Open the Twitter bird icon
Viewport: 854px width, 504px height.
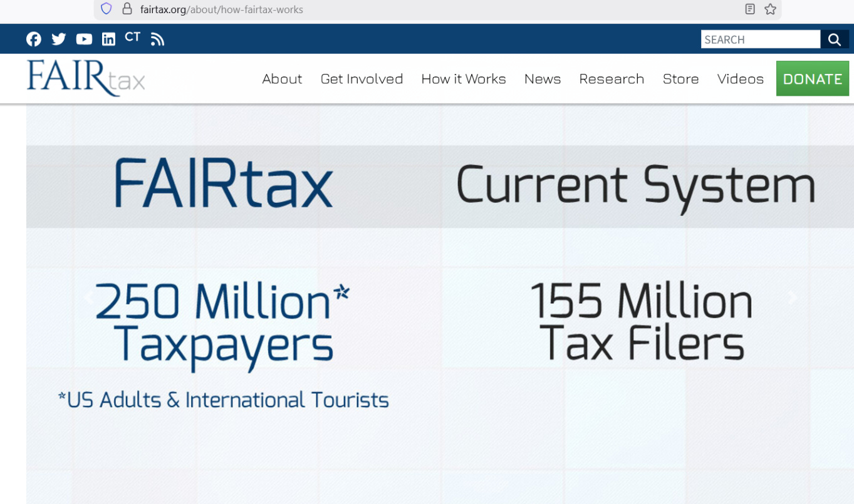59,39
